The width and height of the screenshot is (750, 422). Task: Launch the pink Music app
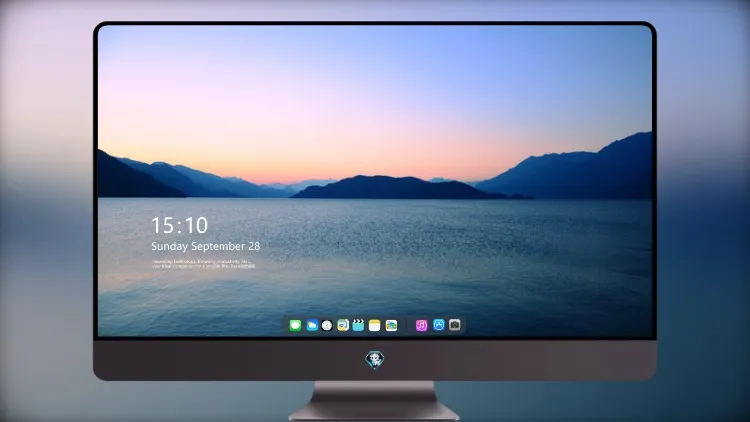(x=421, y=325)
